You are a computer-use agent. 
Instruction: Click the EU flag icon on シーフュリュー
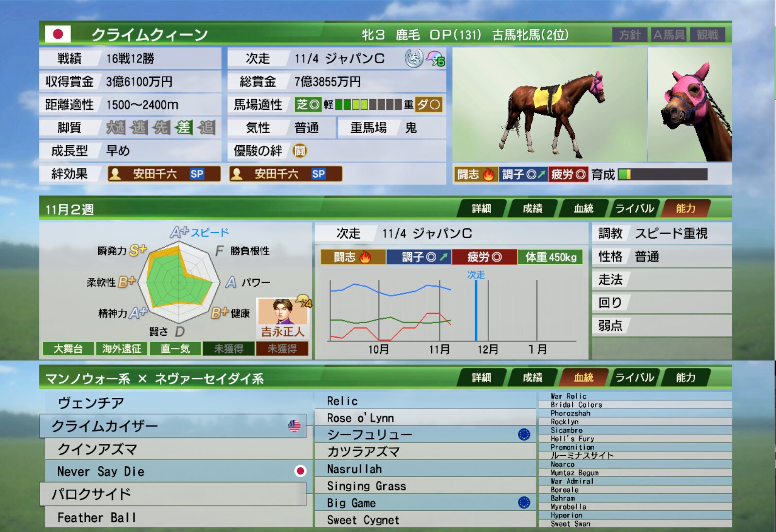(524, 434)
